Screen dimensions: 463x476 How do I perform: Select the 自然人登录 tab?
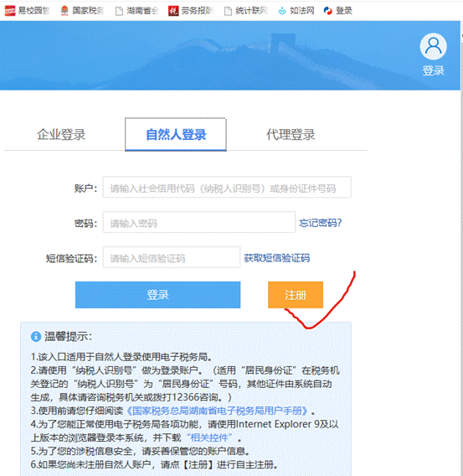click(176, 134)
